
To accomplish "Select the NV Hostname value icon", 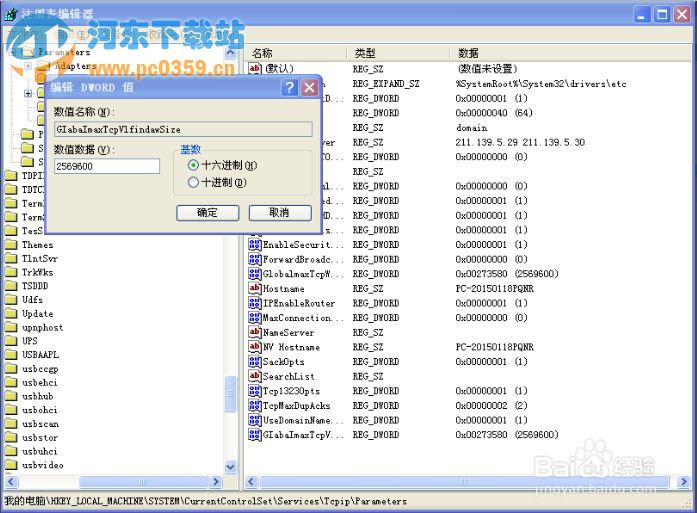I will click(255, 347).
